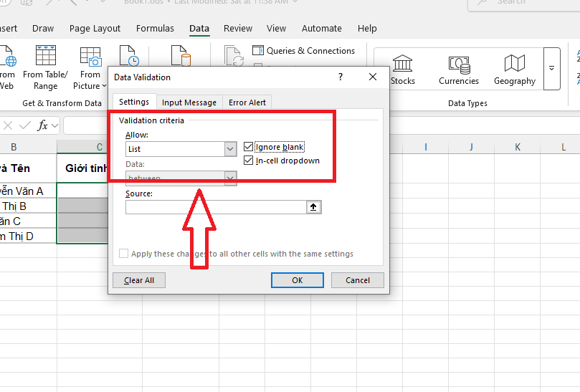Click the Clear All button
Viewport: 580px width, 392px height.
[x=139, y=280]
